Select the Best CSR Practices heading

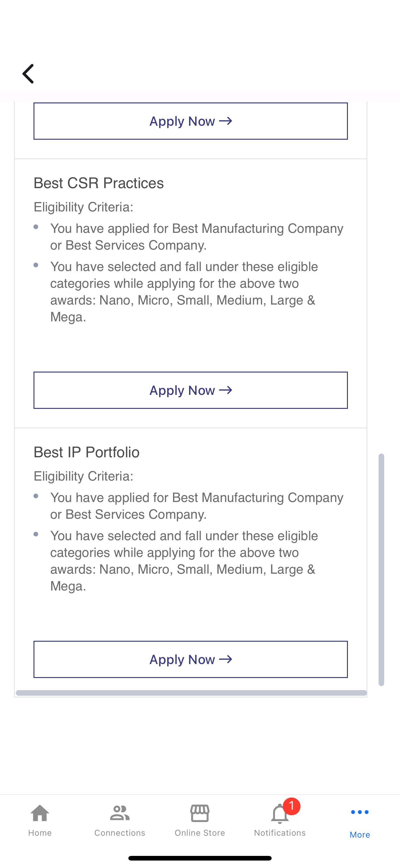point(99,183)
